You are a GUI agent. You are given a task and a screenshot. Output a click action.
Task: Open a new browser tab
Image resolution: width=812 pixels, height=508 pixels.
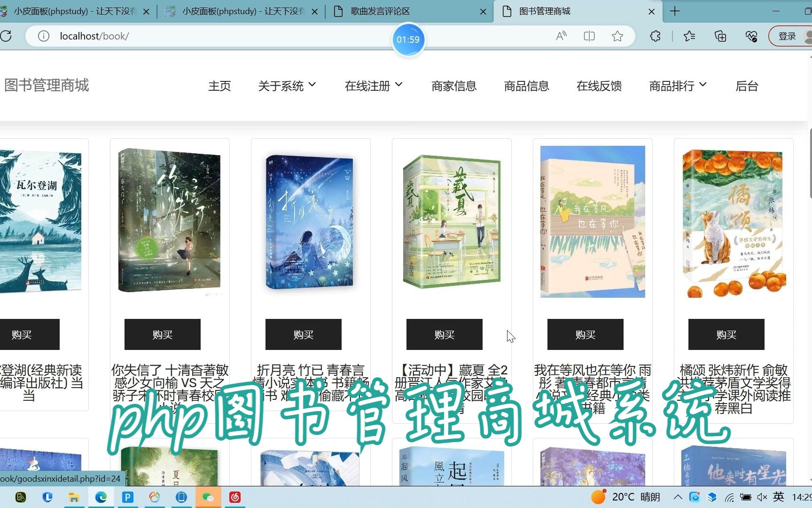[675, 11]
